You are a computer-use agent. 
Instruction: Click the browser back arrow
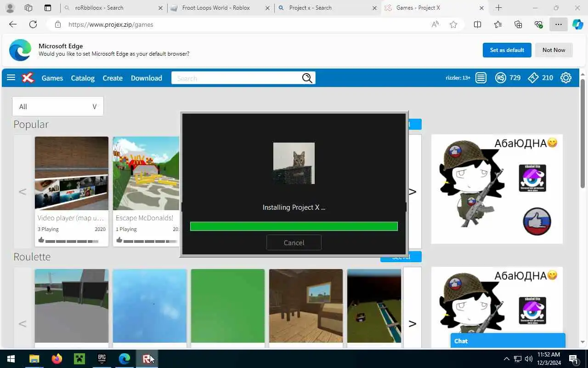[x=13, y=24]
